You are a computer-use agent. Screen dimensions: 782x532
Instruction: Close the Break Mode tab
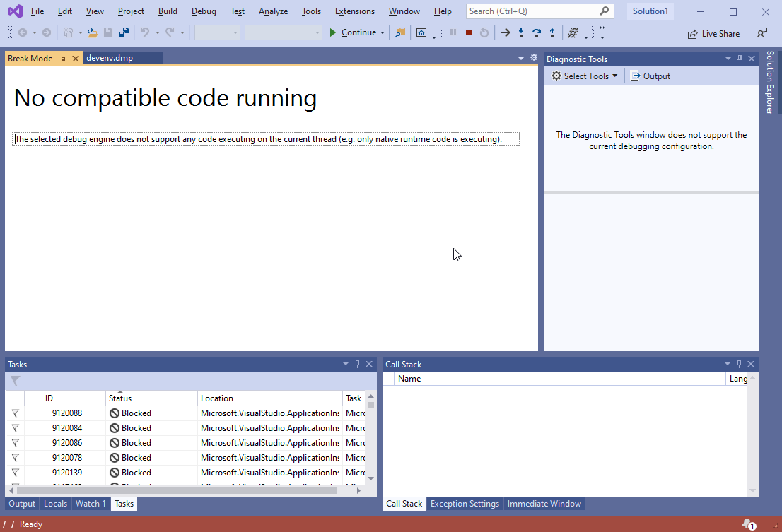click(x=76, y=59)
